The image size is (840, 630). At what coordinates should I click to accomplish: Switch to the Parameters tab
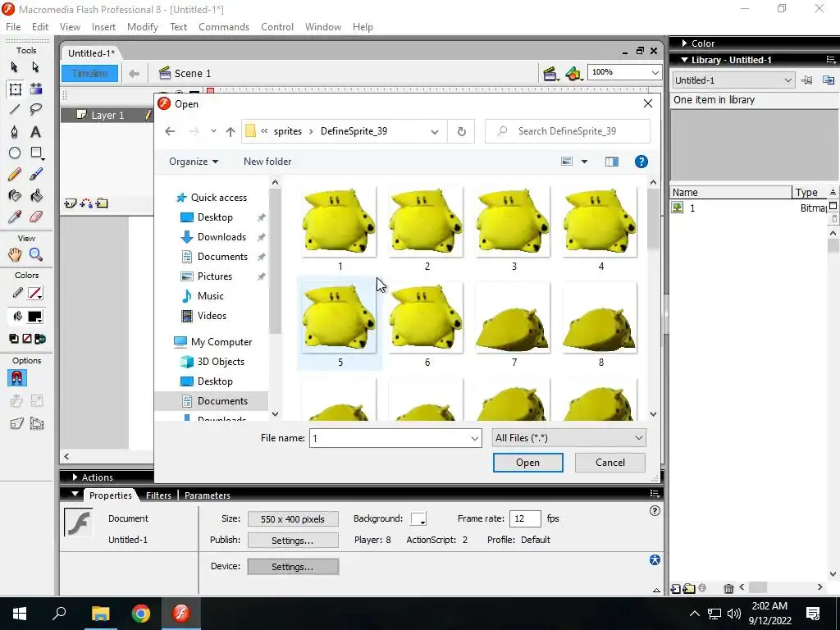(208, 495)
